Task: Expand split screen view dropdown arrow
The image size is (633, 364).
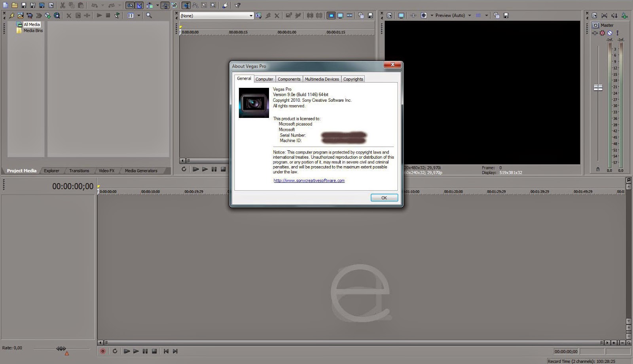Action: (x=432, y=15)
